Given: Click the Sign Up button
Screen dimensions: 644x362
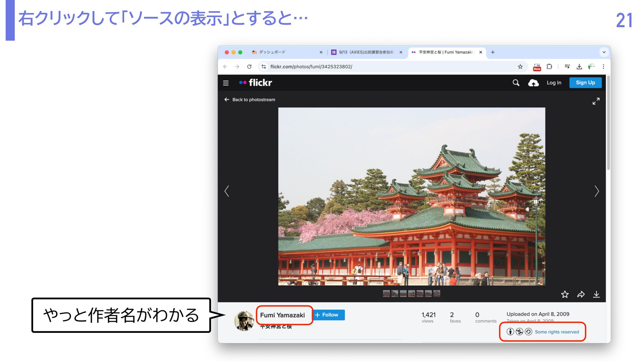Looking at the screenshot, I should point(585,83).
